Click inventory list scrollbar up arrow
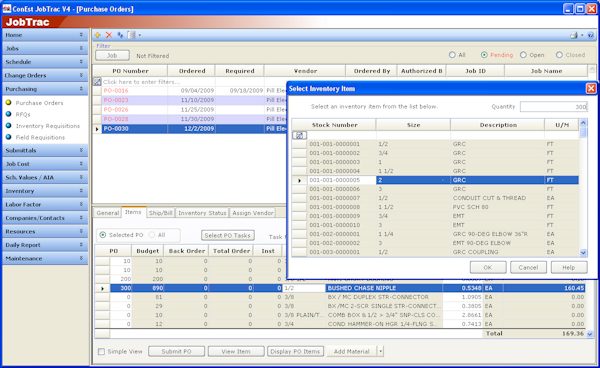 click(583, 123)
